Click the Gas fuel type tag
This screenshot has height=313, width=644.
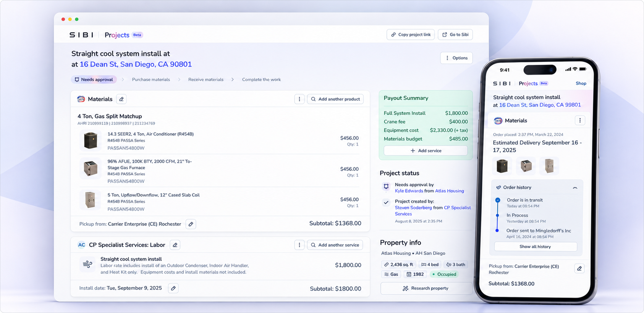coord(391,274)
